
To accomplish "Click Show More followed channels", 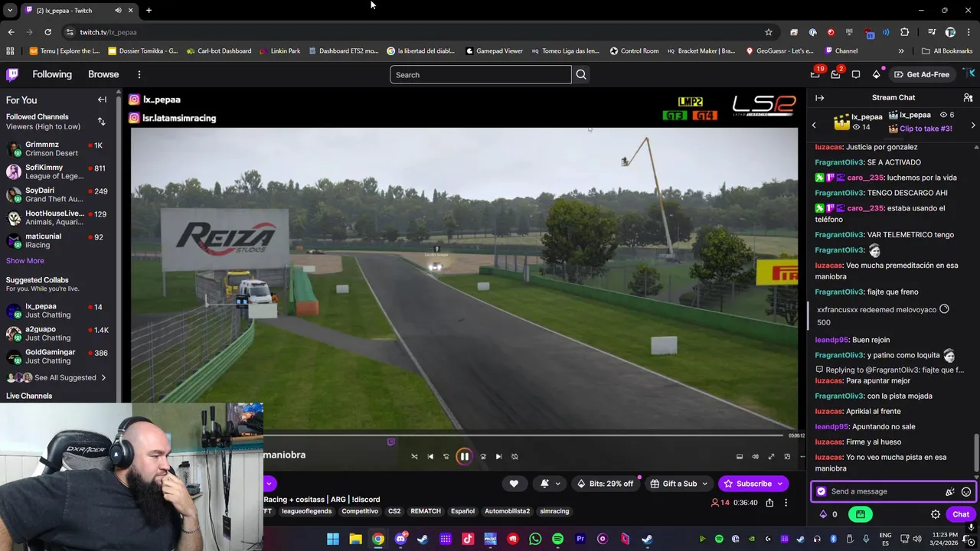I will tap(25, 261).
